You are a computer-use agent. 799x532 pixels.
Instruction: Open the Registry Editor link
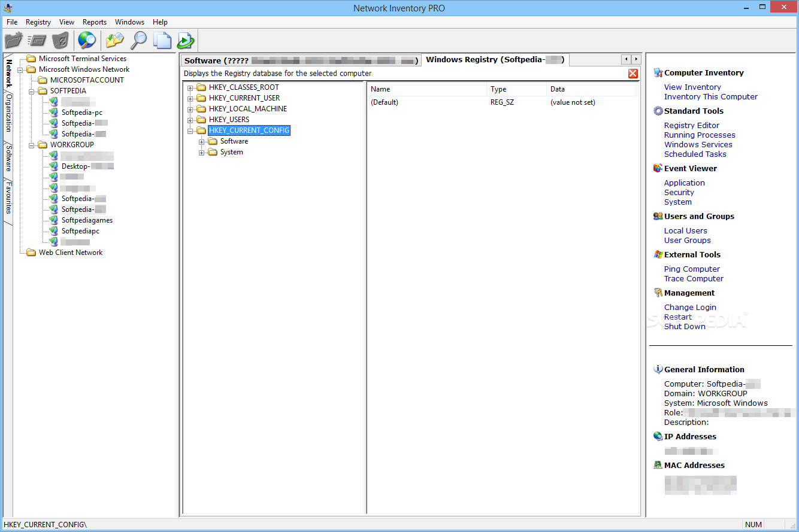pyautogui.click(x=692, y=125)
